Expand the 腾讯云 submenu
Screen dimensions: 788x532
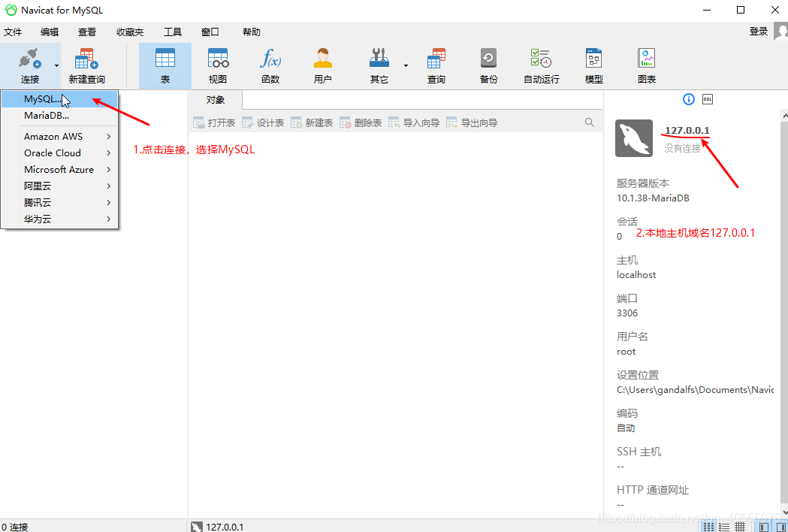click(x=109, y=203)
